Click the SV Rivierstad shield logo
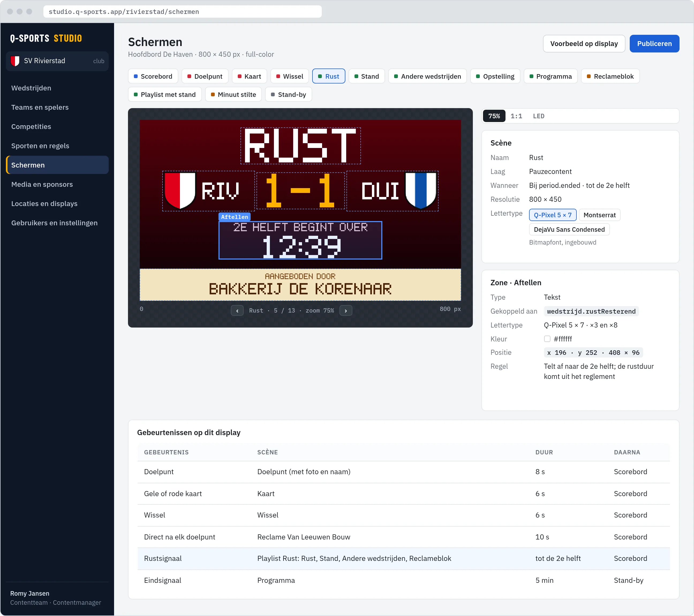The width and height of the screenshot is (694, 616). coord(15,61)
